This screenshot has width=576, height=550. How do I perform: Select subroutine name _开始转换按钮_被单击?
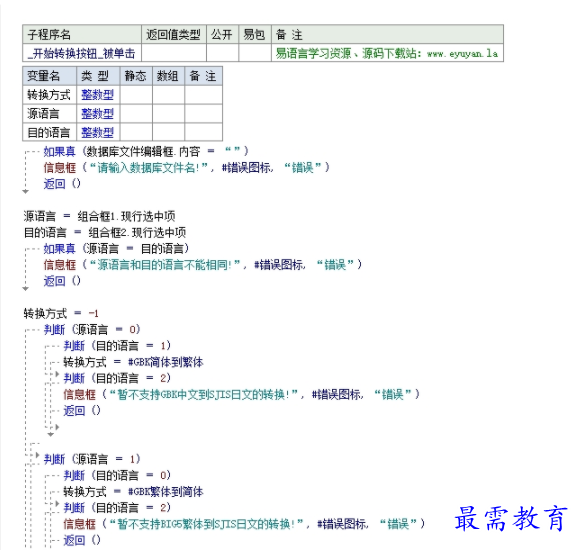click(x=82, y=54)
